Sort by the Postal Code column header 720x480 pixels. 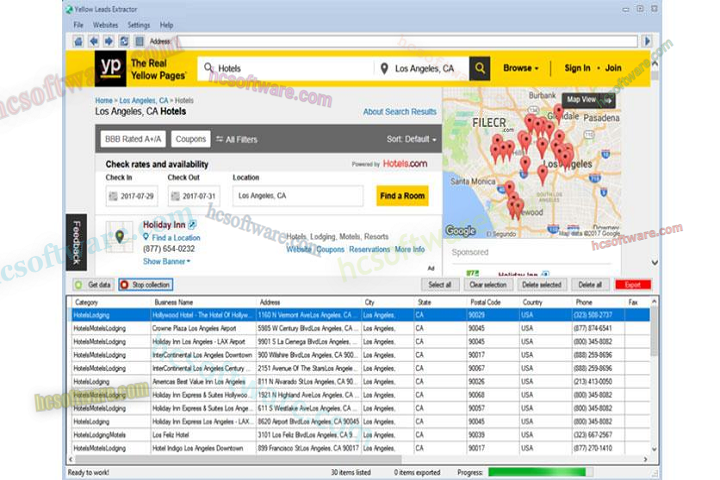tap(492, 302)
